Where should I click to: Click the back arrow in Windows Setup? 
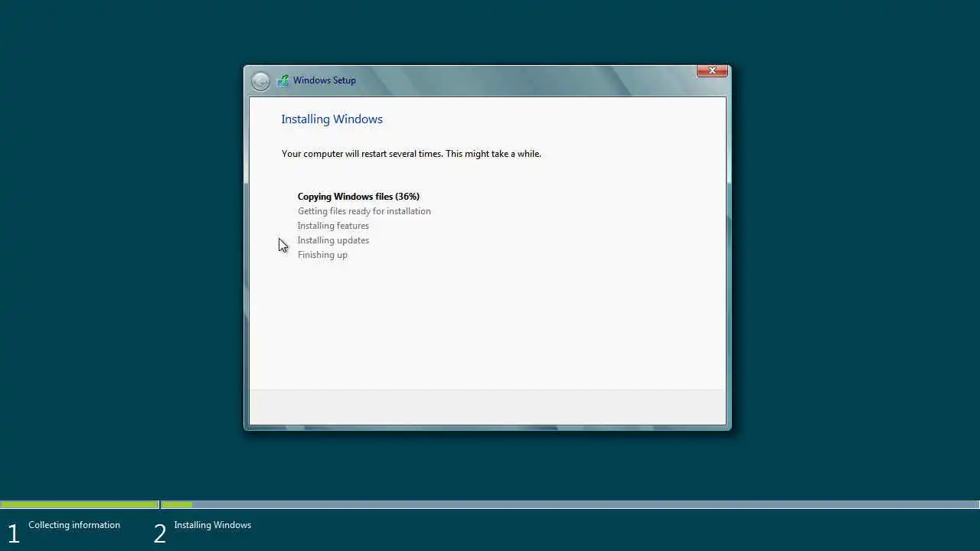260,80
